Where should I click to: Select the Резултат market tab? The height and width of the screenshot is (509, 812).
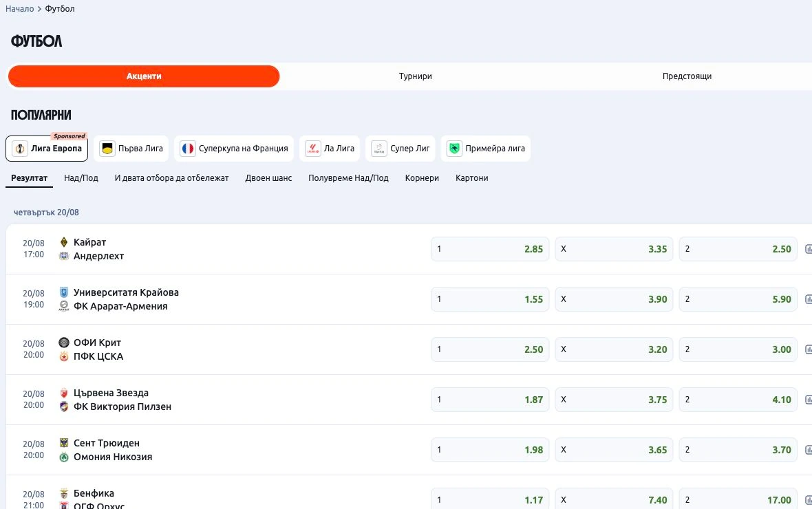coord(29,178)
